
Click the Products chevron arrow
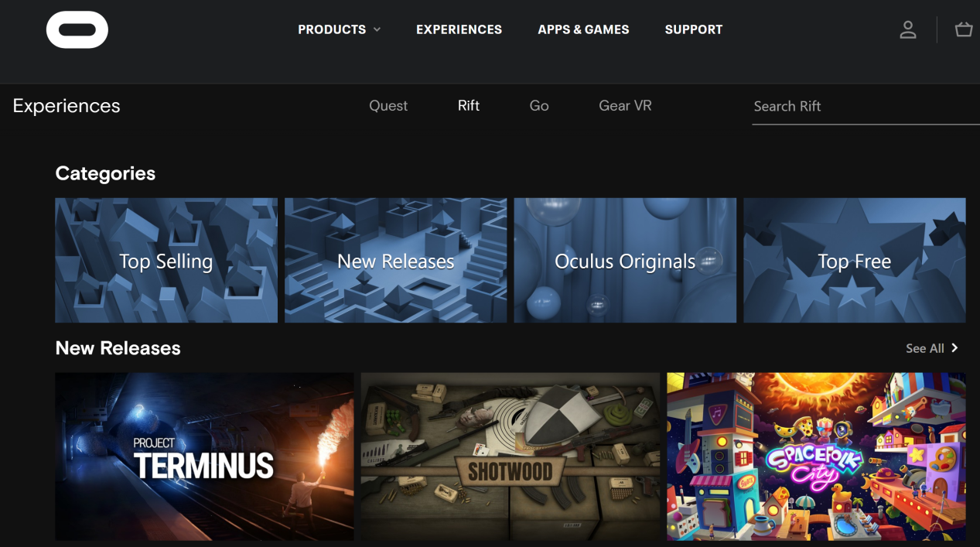377,29
